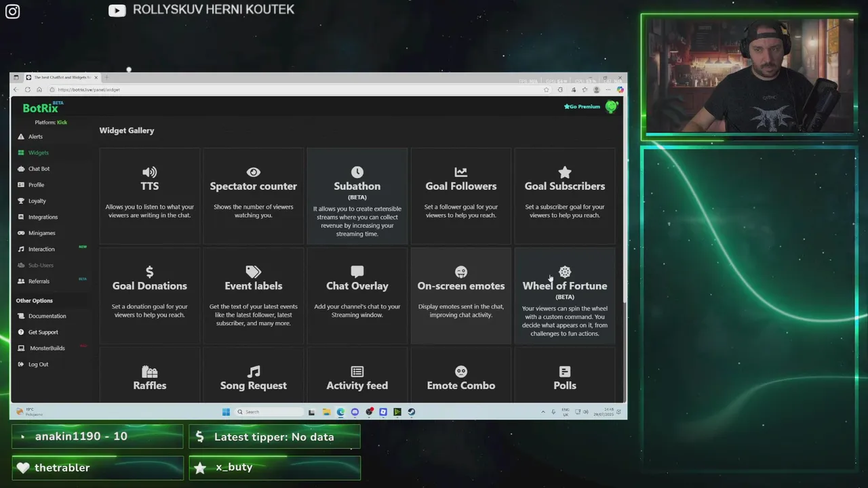Image resolution: width=868 pixels, height=488 pixels.
Task: Open Documentation link
Action: [47, 316]
